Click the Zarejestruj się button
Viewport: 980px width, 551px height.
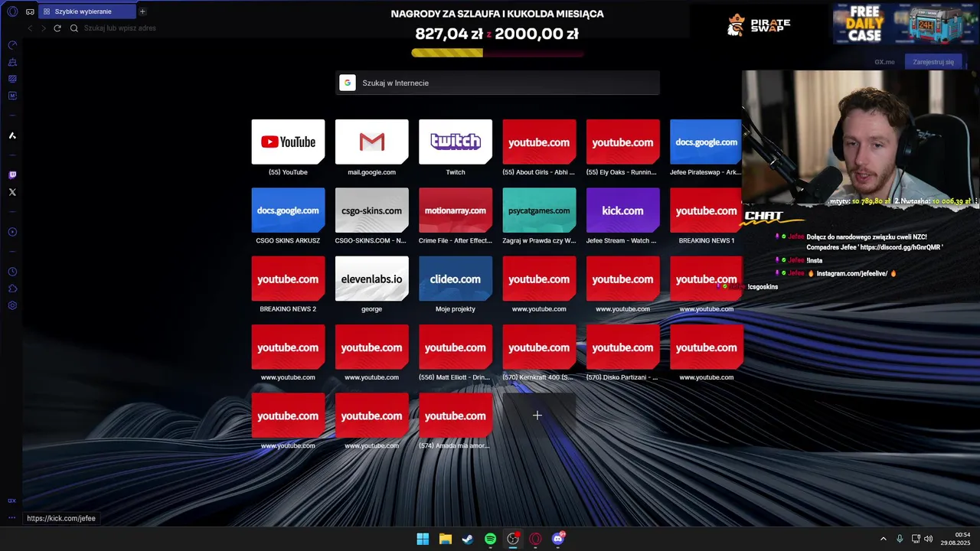pyautogui.click(x=933, y=62)
